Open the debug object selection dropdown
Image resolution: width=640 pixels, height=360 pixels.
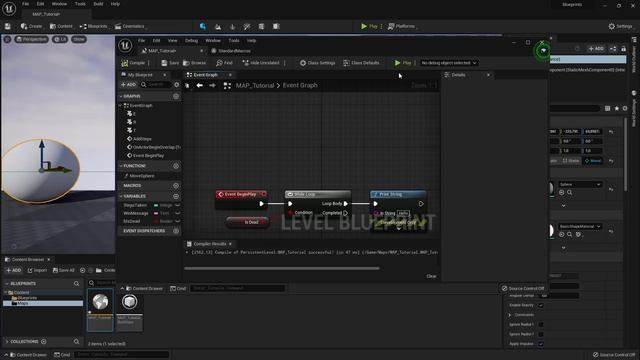tap(449, 63)
